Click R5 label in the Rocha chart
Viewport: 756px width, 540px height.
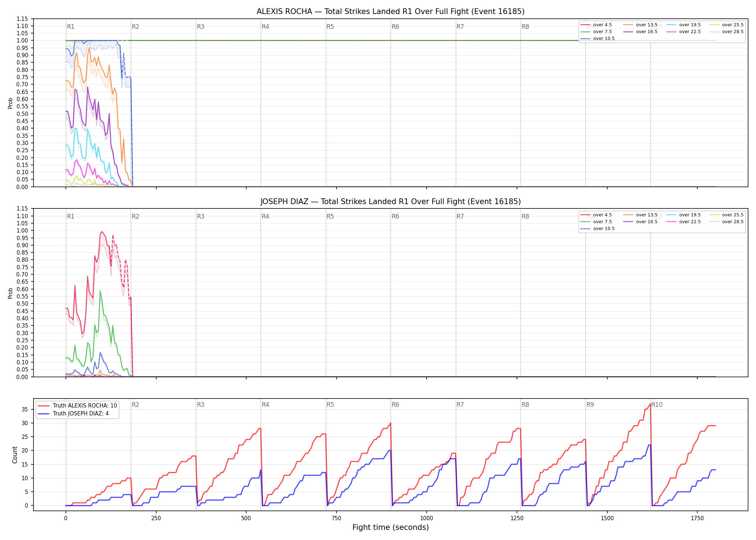point(330,27)
